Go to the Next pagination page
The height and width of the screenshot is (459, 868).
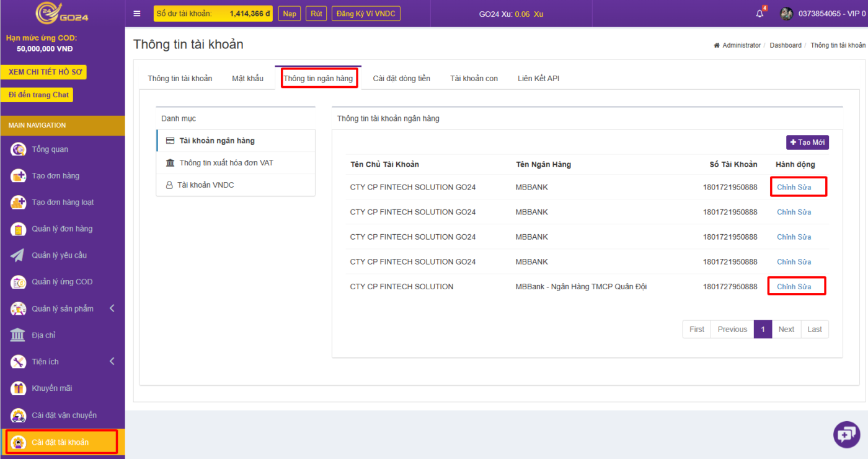(786, 330)
